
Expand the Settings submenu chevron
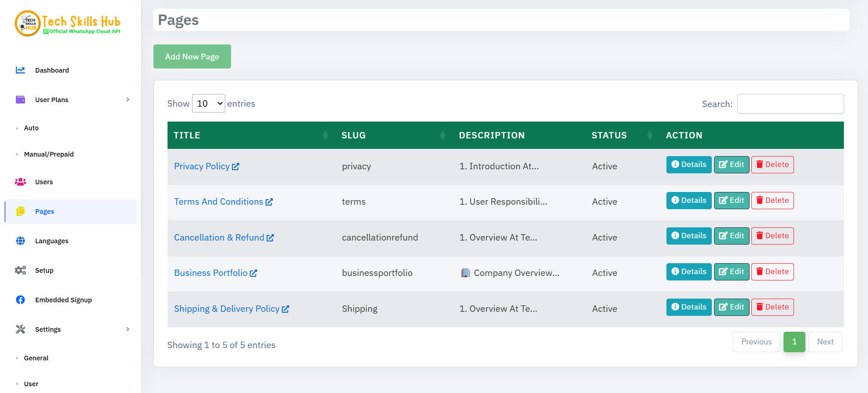click(x=128, y=329)
